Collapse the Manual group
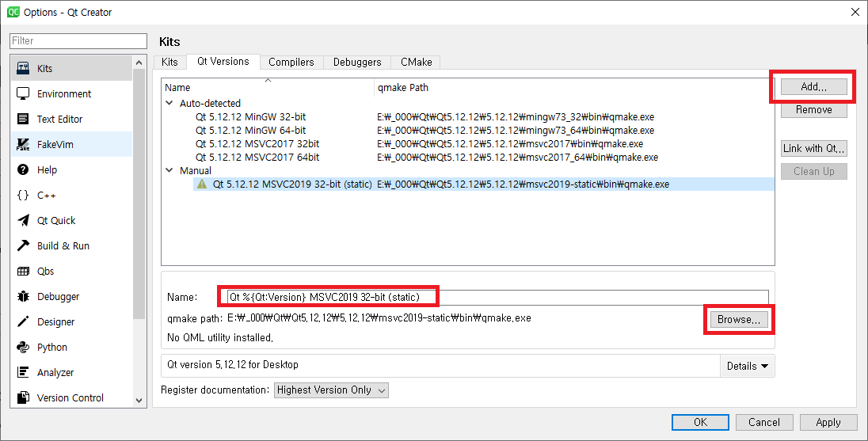868x441 pixels. [169, 170]
